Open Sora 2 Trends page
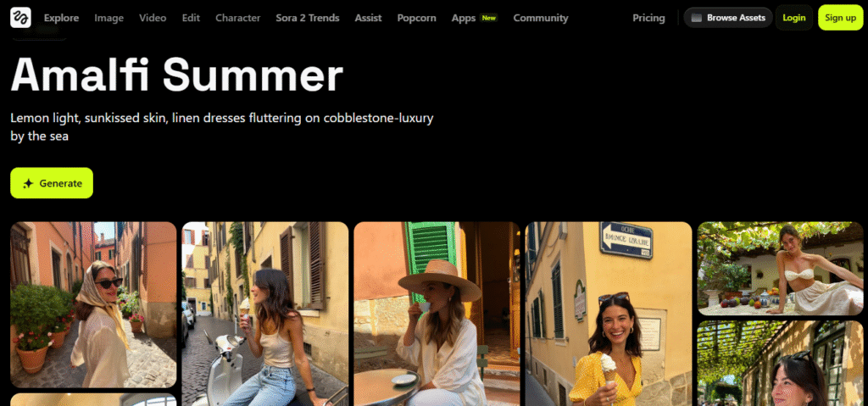Viewport: 868px width, 406px height. 308,18
